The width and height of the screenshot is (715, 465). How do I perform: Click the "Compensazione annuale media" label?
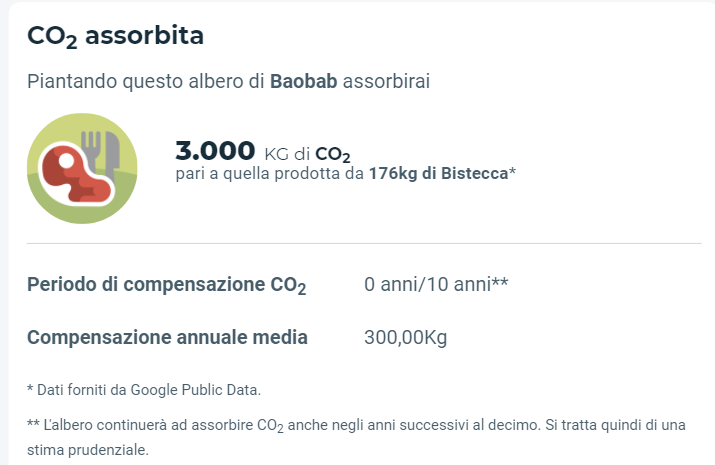[167, 337]
